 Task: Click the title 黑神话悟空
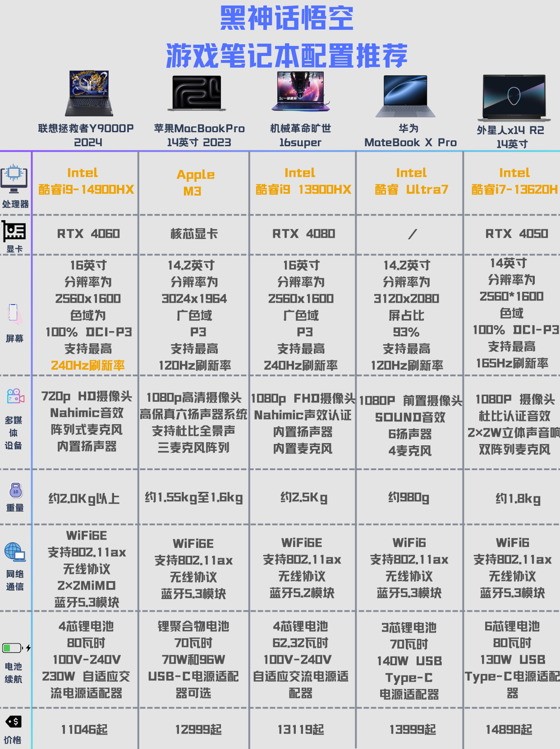coord(287,18)
